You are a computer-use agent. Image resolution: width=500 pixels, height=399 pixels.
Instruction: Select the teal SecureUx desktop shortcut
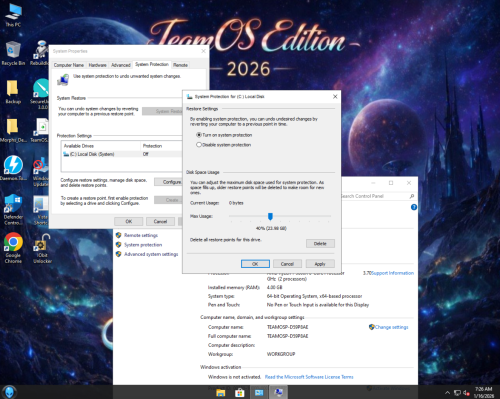[x=40, y=94]
